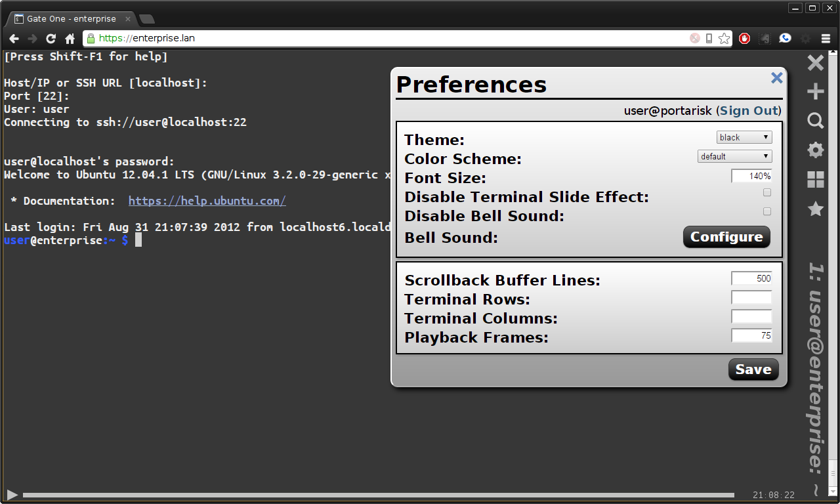Reload the page in the browser
Image resolution: width=840 pixels, height=504 pixels.
click(x=51, y=39)
